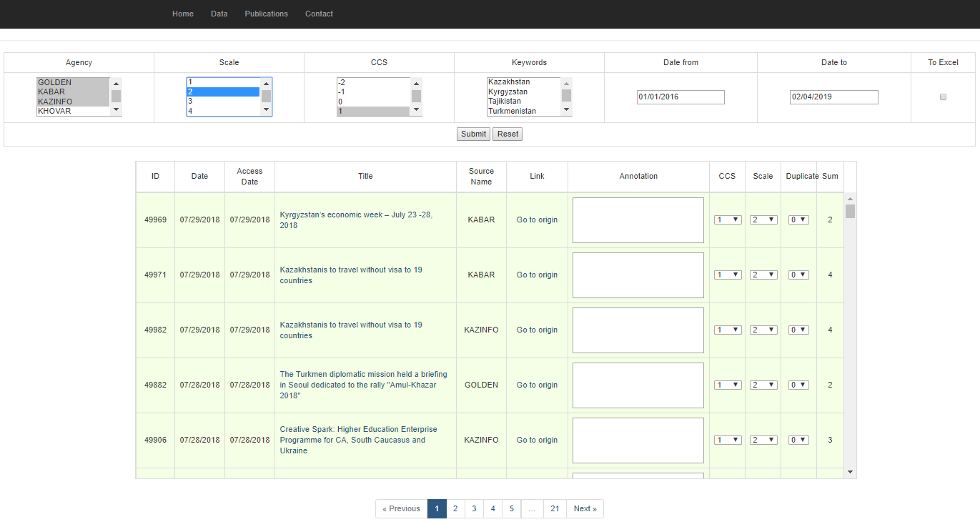Select KABAR in Agency list
Screen dimensions: 980x527
click(73, 92)
